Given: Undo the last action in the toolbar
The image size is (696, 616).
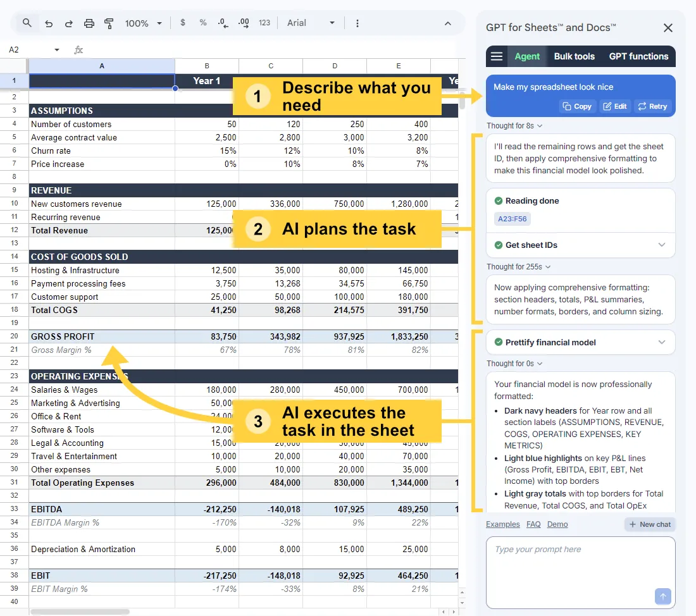Looking at the screenshot, I should pos(49,23).
